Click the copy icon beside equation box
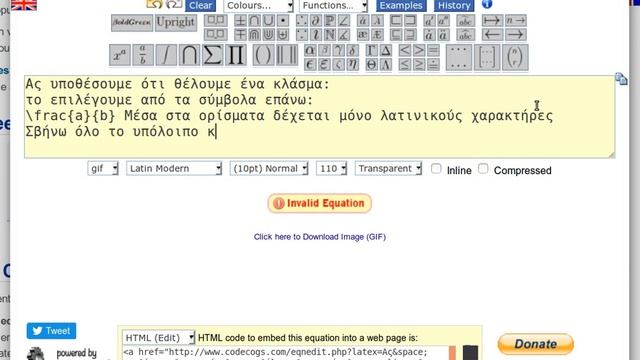 (621, 79)
